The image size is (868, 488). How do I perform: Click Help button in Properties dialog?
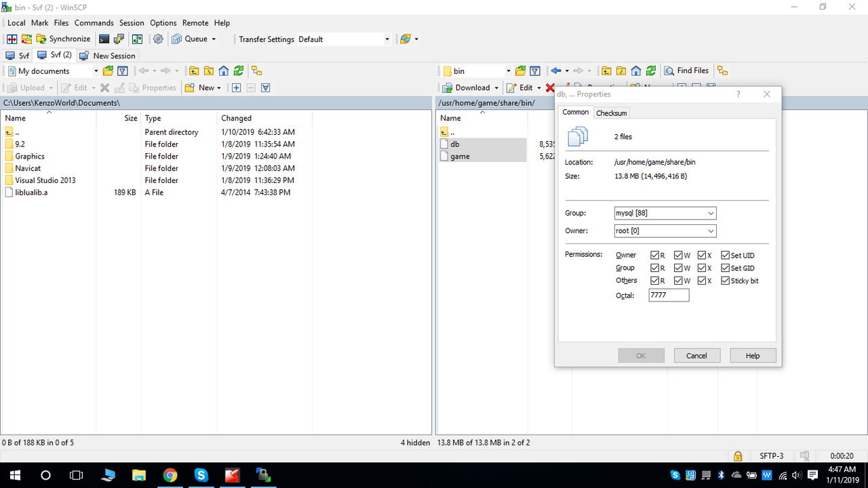(x=753, y=355)
